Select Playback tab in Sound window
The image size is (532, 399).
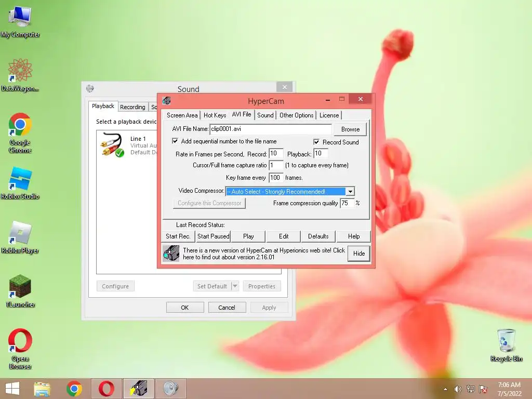(103, 106)
